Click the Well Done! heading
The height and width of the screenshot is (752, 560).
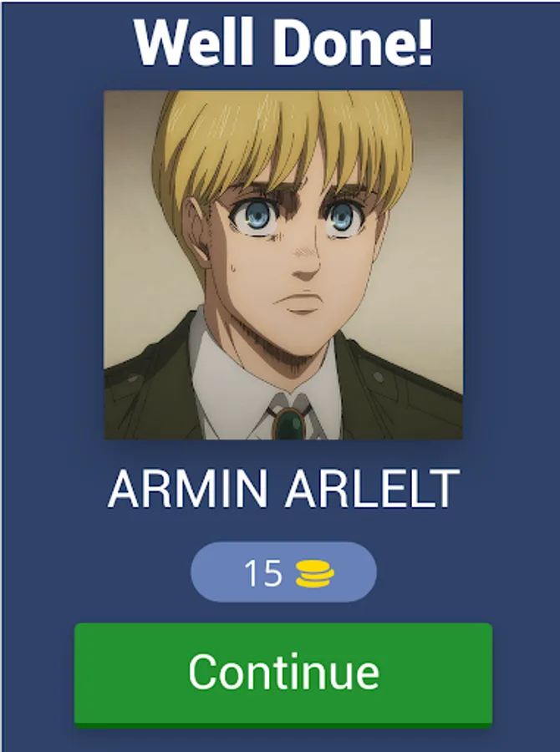[x=283, y=43]
